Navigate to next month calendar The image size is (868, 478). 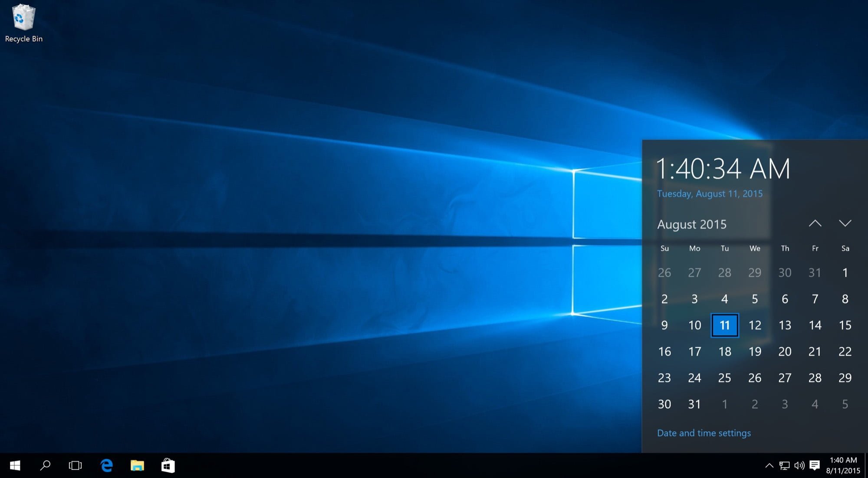845,223
